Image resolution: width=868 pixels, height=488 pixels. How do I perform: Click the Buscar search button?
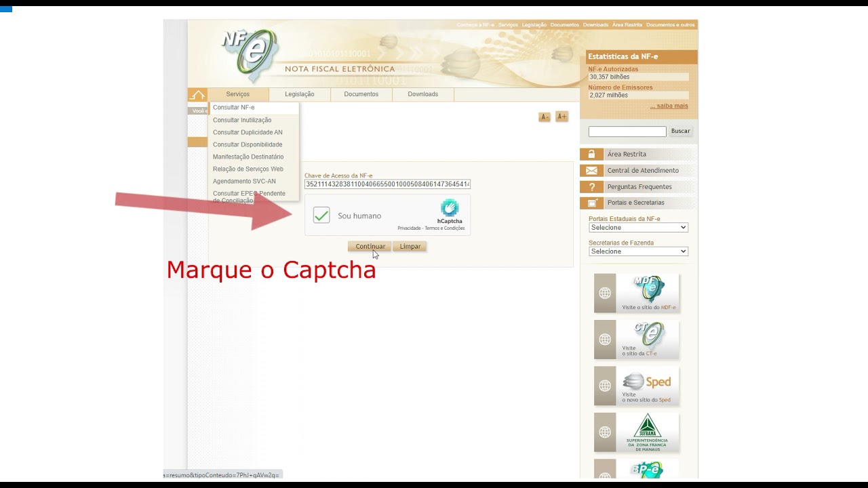pyautogui.click(x=681, y=131)
